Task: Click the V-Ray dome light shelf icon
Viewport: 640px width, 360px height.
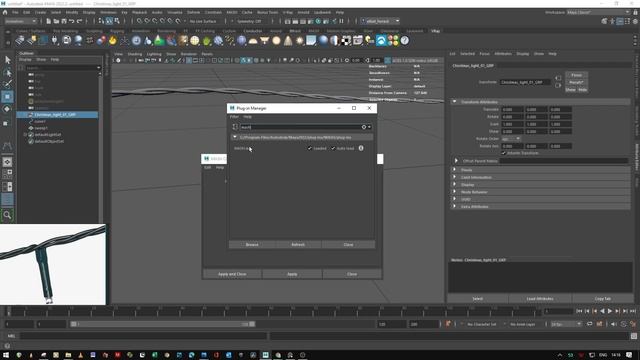Action: 253,40
